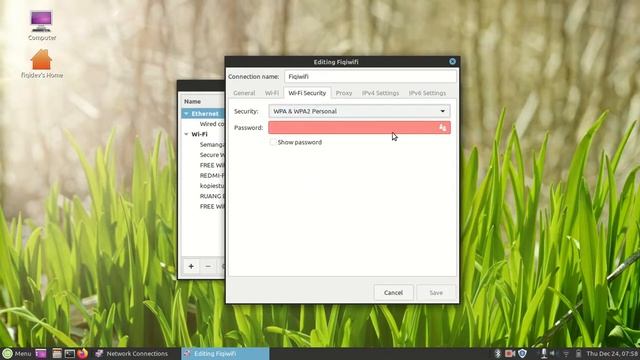
Task: Select the Wired connection row
Action: point(203,124)
